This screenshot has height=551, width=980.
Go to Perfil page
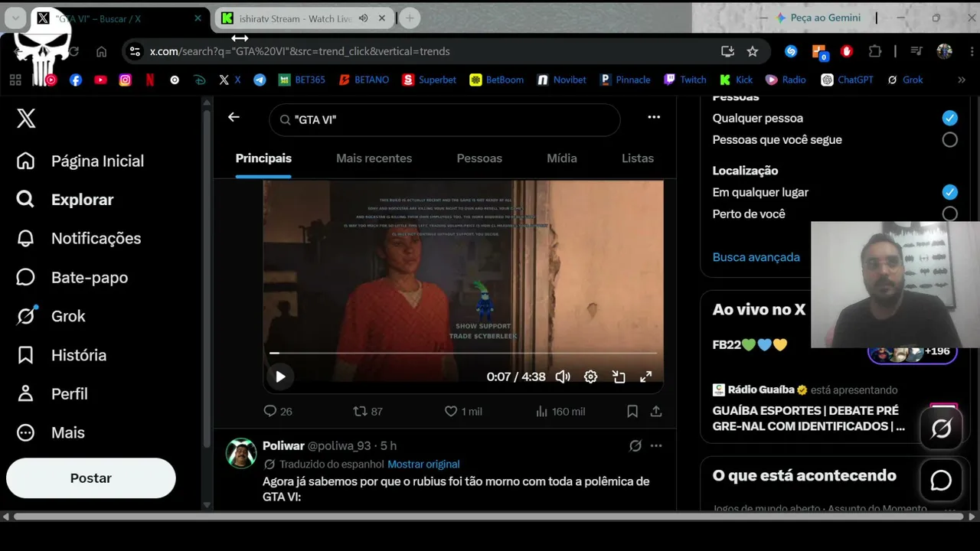coord(52,393)
